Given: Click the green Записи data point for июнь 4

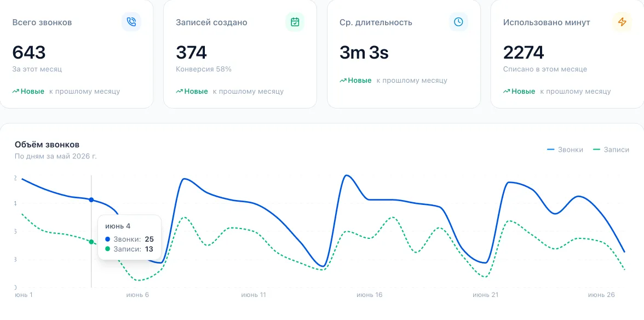Looking at the screenshot, I should click(x=91, y=242).
